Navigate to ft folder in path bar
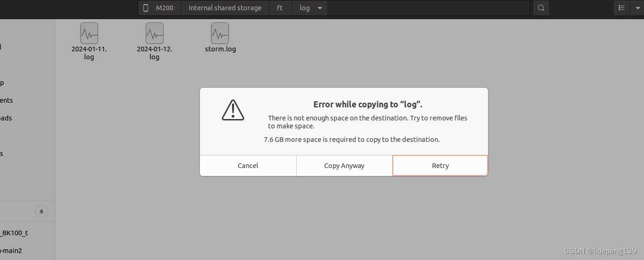Image resolution: width=644 pixels, height=260 pixels. 280,8
